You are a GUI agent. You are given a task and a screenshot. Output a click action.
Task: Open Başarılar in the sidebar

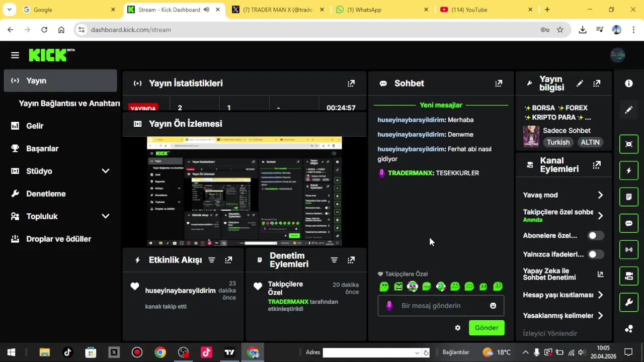pyautogui.click(x=60, y=148)
